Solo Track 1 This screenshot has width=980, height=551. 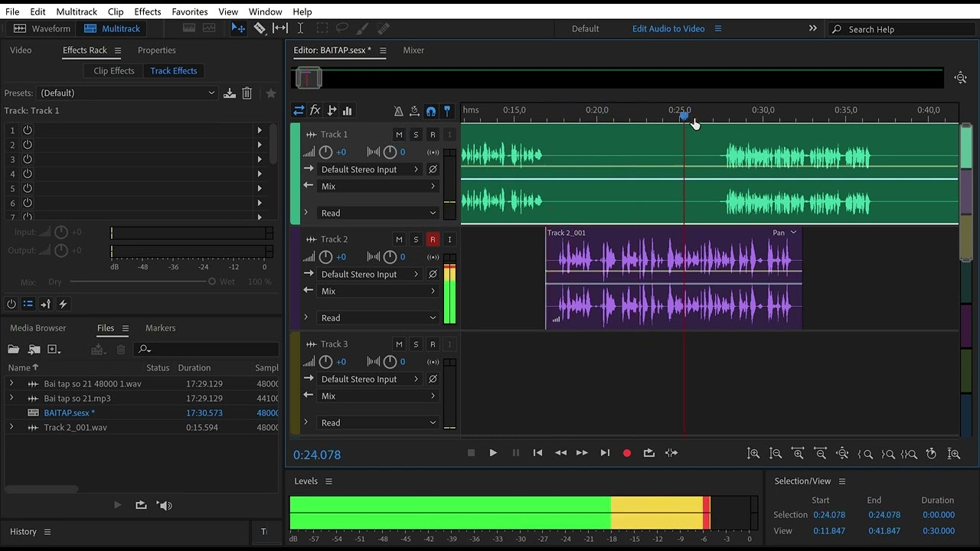416,135
